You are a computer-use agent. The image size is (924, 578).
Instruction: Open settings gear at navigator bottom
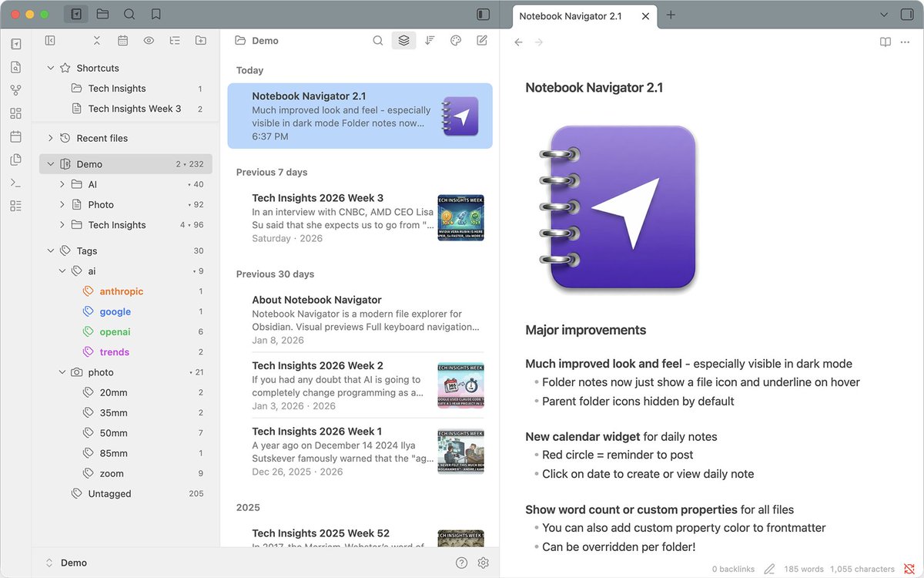coord(484,563)
